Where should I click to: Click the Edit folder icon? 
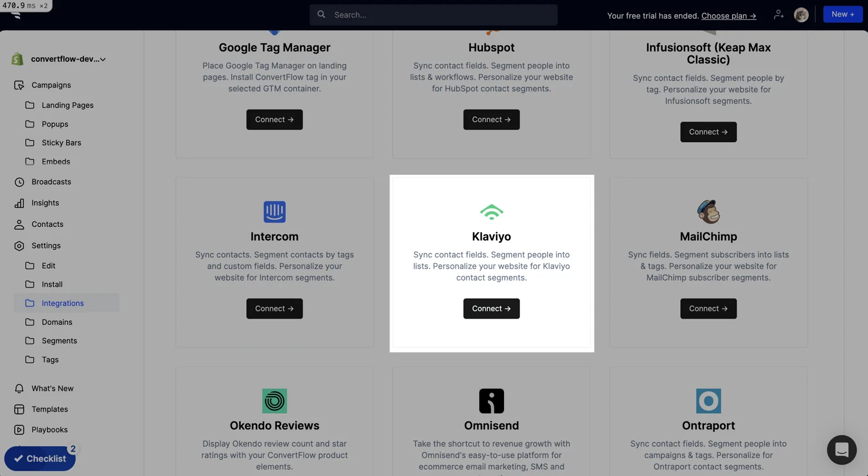30,266
